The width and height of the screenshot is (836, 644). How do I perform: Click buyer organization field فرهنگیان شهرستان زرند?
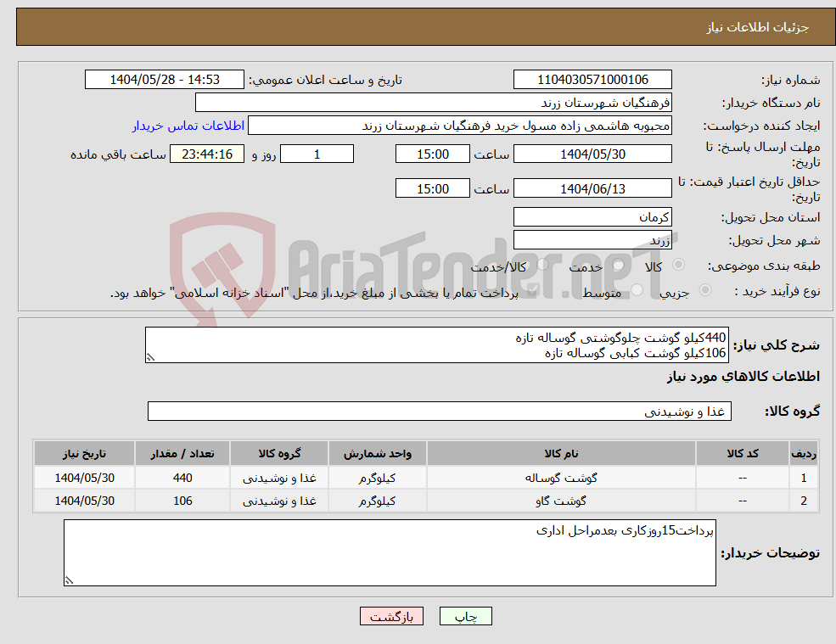coord(434,103)
